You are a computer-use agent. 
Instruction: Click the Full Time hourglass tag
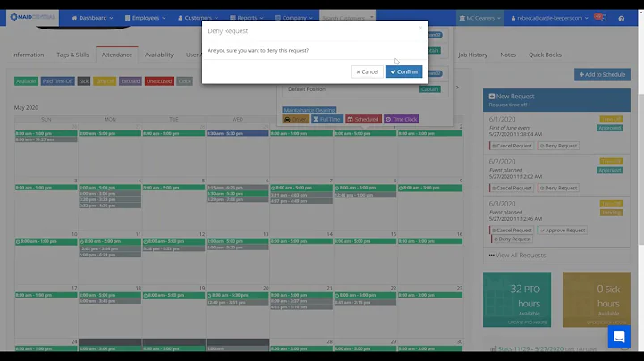coord(327,120)
